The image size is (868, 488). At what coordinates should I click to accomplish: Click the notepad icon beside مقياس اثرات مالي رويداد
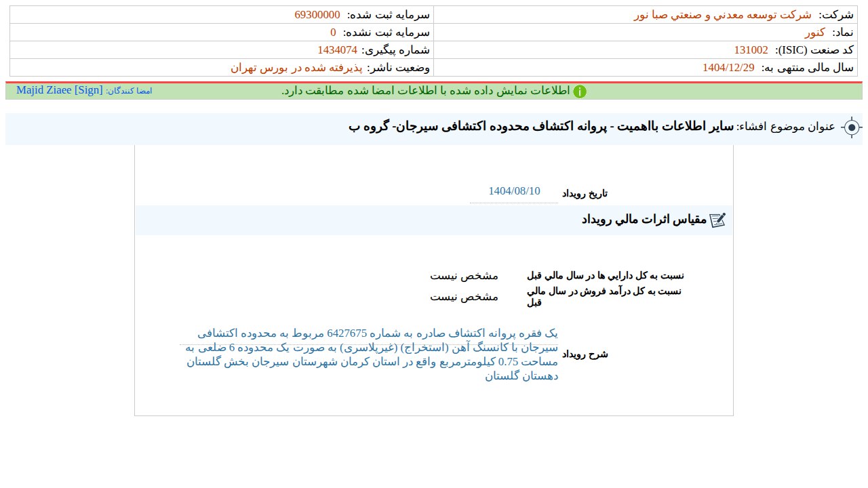[717, 220]
